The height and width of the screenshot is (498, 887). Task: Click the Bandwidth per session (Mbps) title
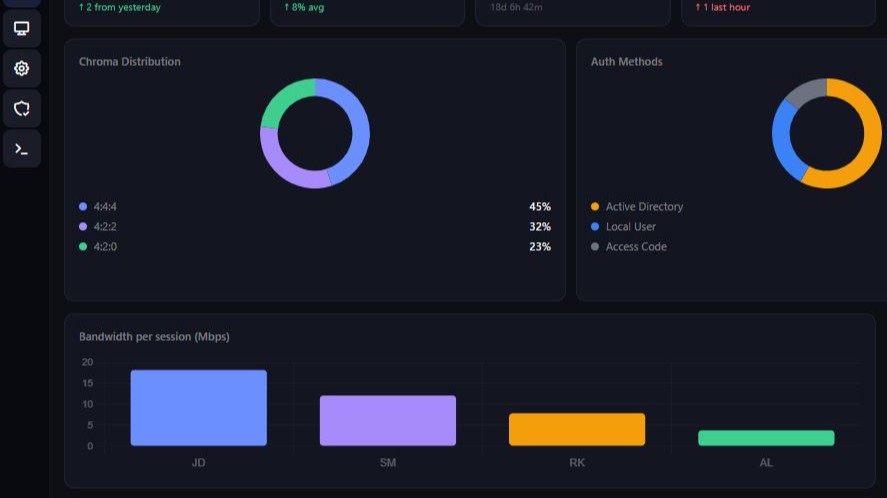(x=154, y=337)
